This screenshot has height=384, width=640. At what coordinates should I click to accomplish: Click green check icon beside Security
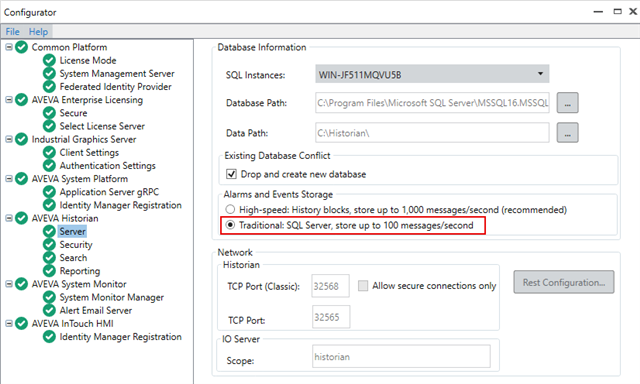(49, 244)
